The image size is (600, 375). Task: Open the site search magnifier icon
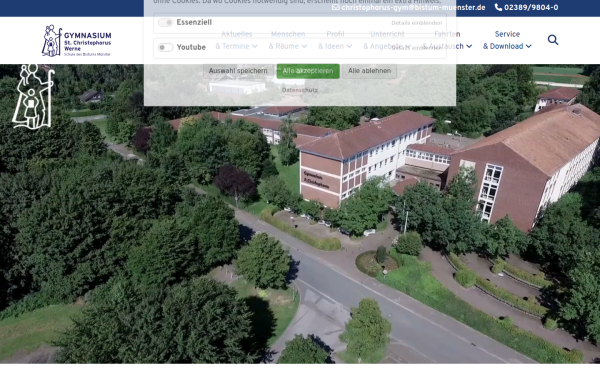pyautogui.click(x=553, y=40)
